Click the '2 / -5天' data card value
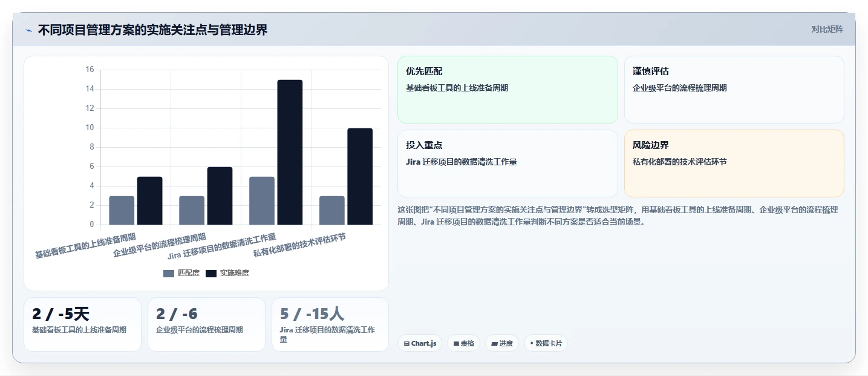This screenshot has height=376, width=868. pyautogui.click(x=60, y=314)
